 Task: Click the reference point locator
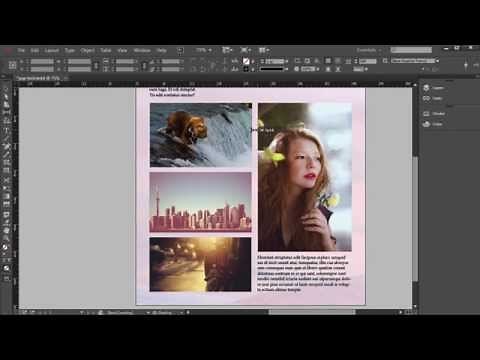pos(12,65)
